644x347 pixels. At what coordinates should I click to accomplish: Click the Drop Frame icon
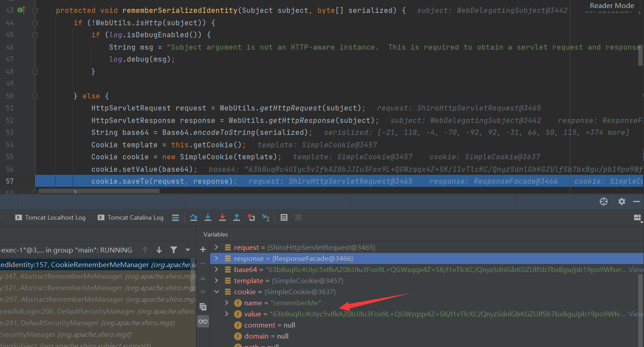point(251,217)
